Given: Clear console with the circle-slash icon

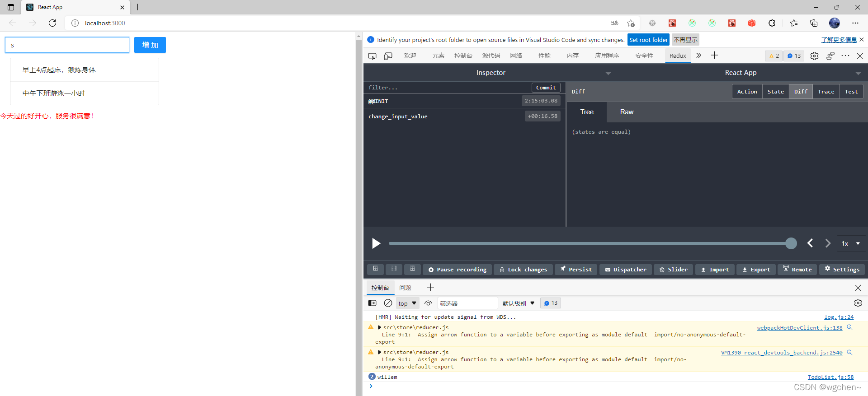Looking at the screenshot, I should 388,303.
